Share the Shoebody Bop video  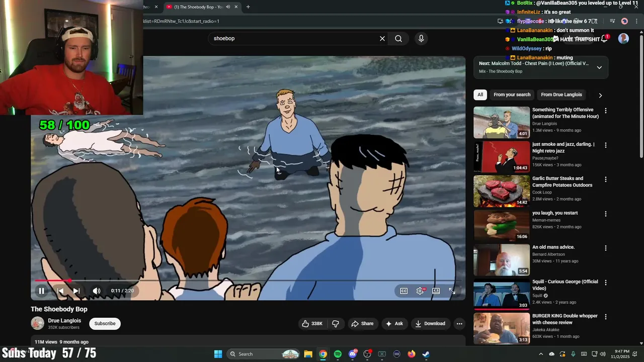[362, 323]
